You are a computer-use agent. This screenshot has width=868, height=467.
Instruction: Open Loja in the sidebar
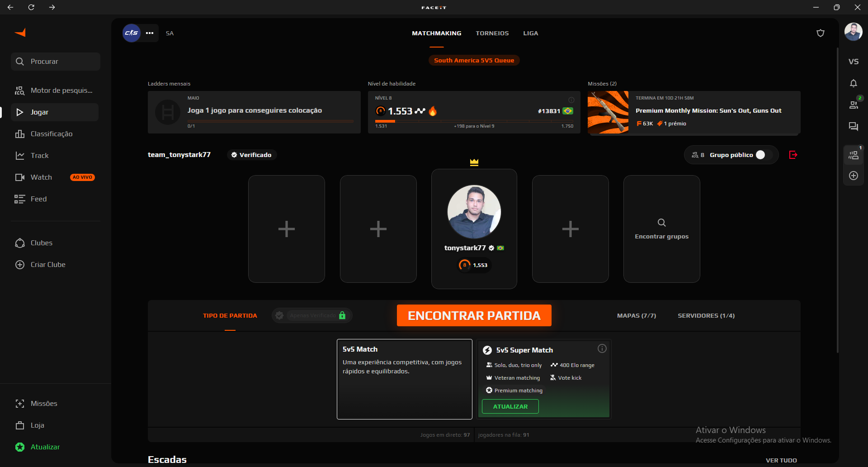55,425
